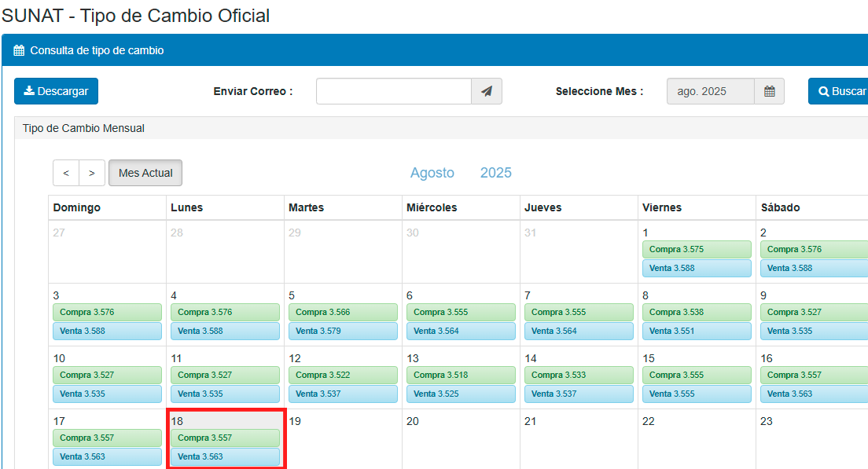Select Compra 3.522 on Tuesday 12
The image size is (868, 469).
(344, 375)
